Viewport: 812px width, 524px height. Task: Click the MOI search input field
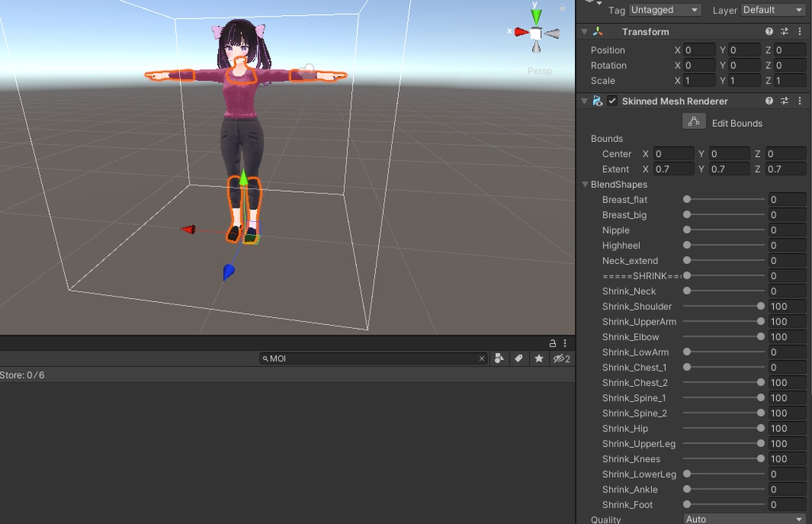click(373, 358)
